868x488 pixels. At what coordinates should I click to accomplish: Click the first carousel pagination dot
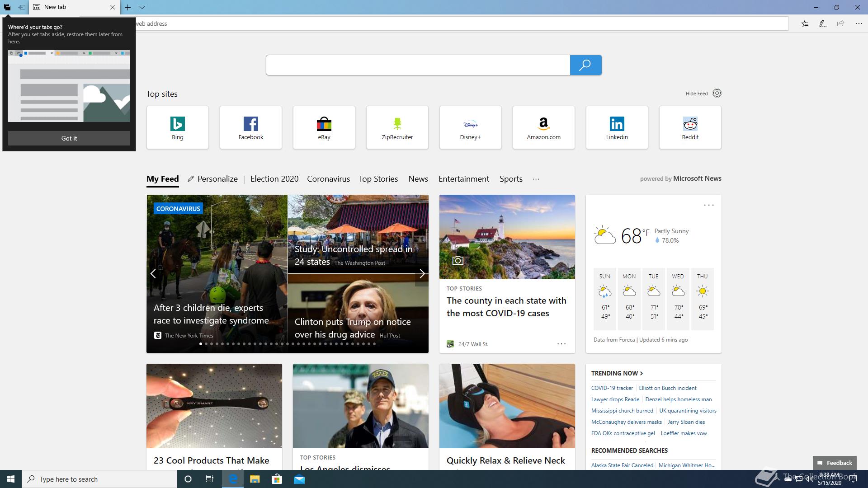coord(201,344)
